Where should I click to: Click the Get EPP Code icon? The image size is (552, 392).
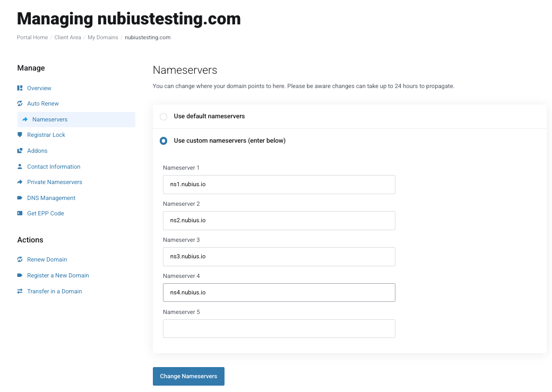pyautogui.click(x=20, y=213)
